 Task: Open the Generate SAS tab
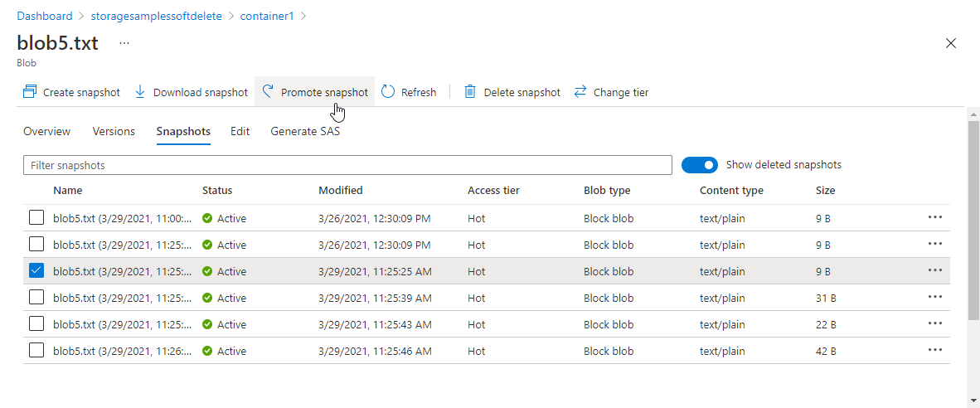305,131
